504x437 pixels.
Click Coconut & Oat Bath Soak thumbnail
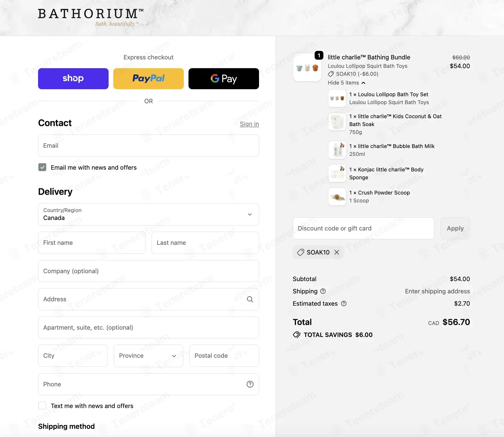337,121
